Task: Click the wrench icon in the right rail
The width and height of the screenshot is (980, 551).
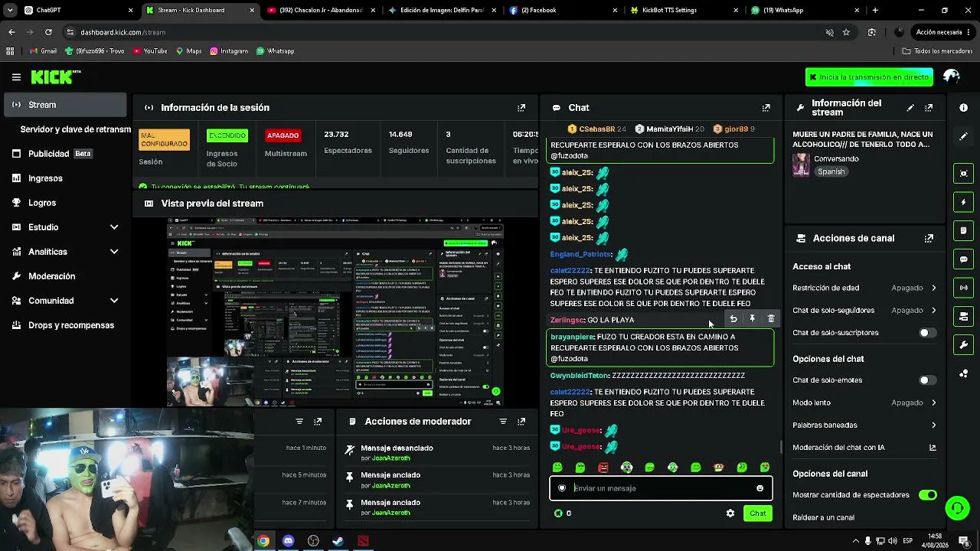Action: pos(964,345)
